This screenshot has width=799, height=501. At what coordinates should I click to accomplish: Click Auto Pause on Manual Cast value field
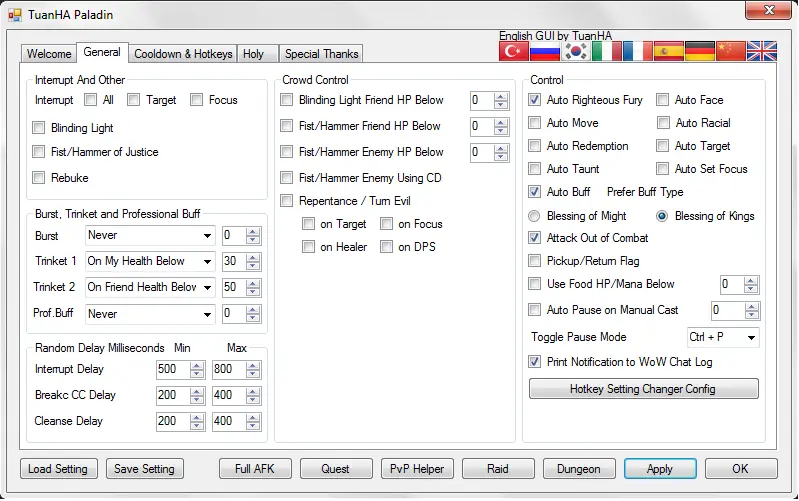tap(727, 310)
